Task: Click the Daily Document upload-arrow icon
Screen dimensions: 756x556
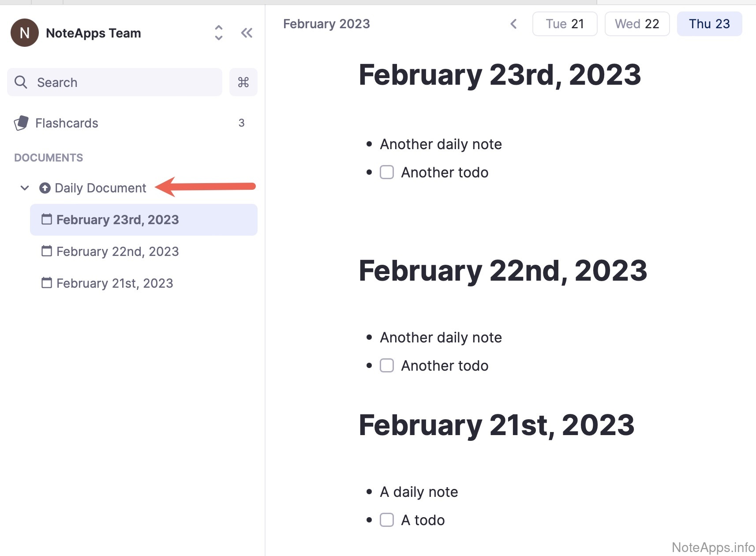Action: coord(45,188)
